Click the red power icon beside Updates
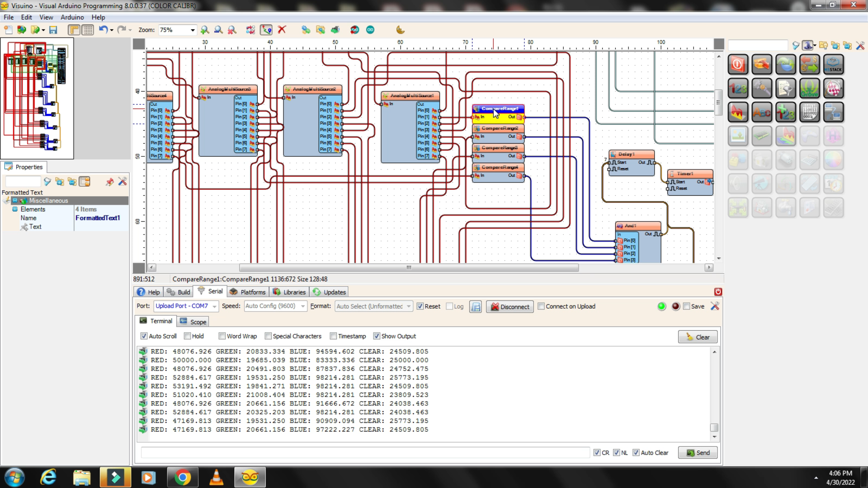The height and width of the screenshot is (488, 868). click(x=718, y=292)
